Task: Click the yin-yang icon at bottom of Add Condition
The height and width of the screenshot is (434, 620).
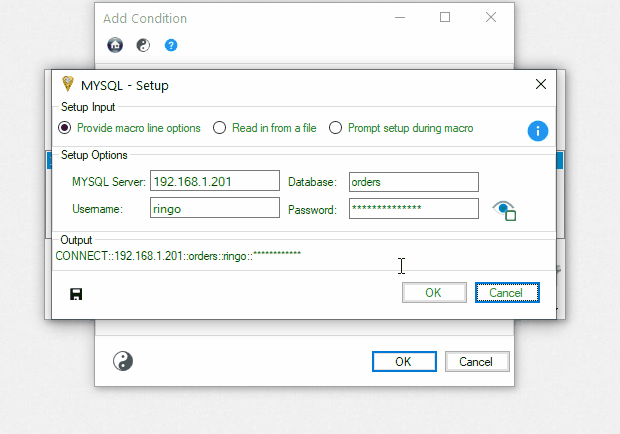Action: (x=123, y=361)
